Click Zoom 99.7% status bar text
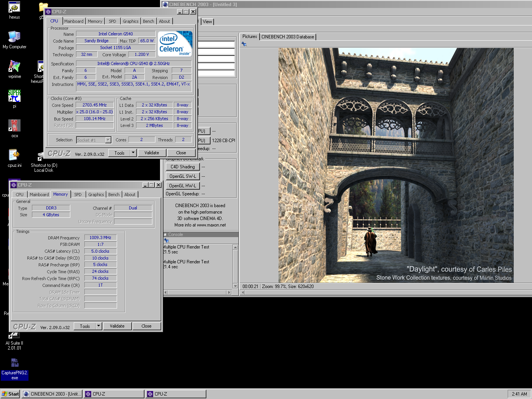This screenshot has width=532, height=399. tap(274, 287)
